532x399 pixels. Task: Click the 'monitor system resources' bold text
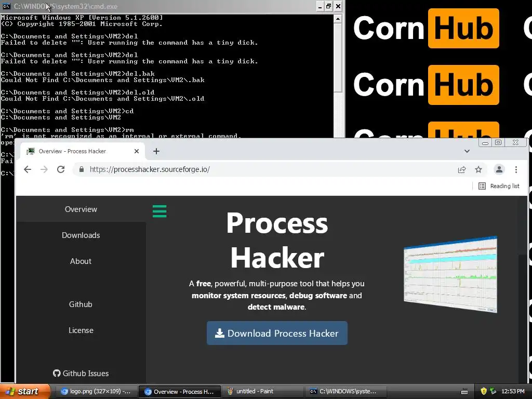click(239, 296)
